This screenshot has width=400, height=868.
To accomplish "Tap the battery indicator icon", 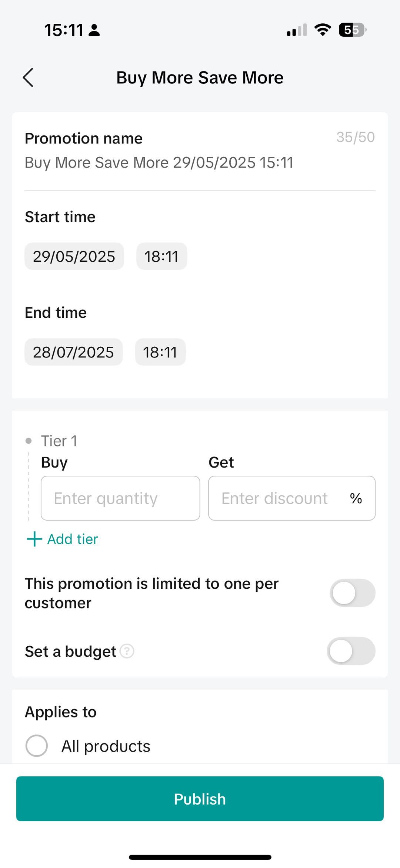I will click(x=352, y=30).
